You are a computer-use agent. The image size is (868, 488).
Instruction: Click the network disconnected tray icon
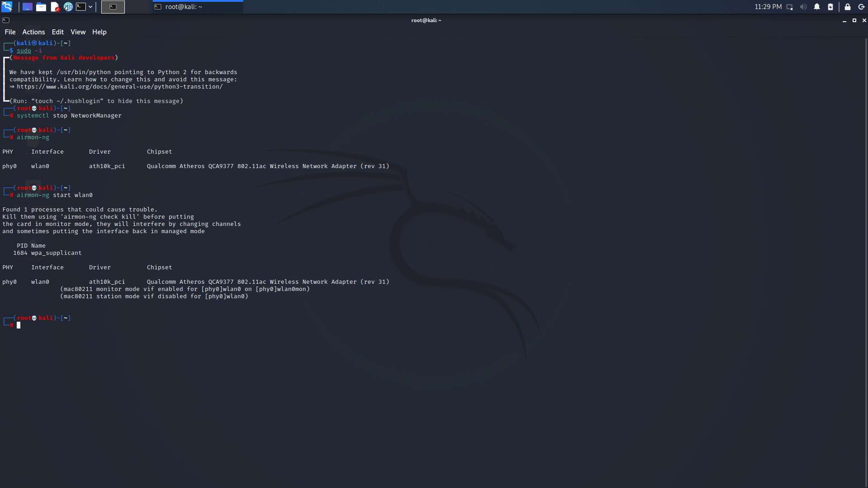pos(789,7)
